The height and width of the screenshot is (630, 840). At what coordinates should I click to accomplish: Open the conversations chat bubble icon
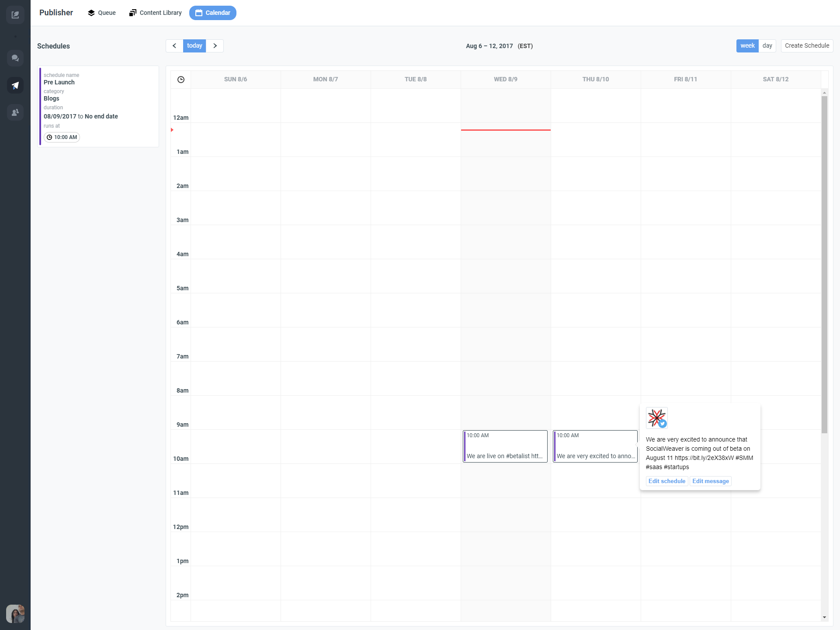point(15,58)
